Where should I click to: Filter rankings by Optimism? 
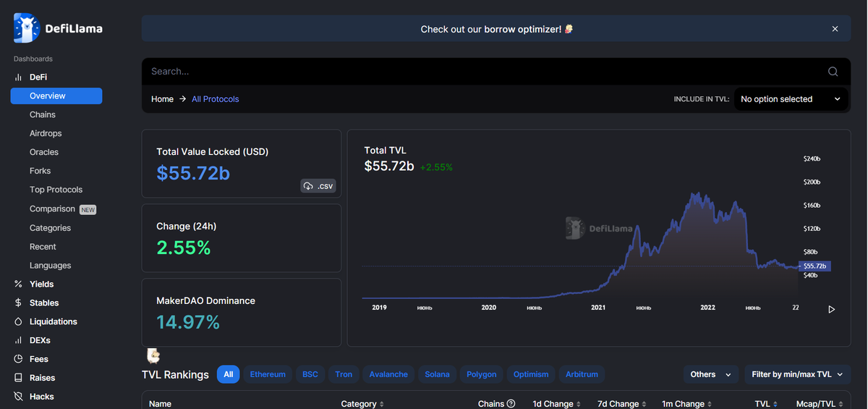(531, 374)
